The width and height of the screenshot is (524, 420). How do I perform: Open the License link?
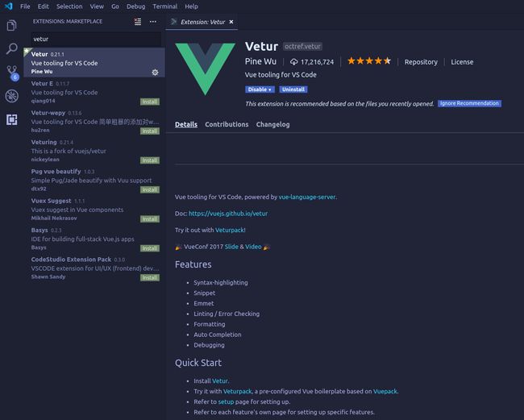(462, 62)
